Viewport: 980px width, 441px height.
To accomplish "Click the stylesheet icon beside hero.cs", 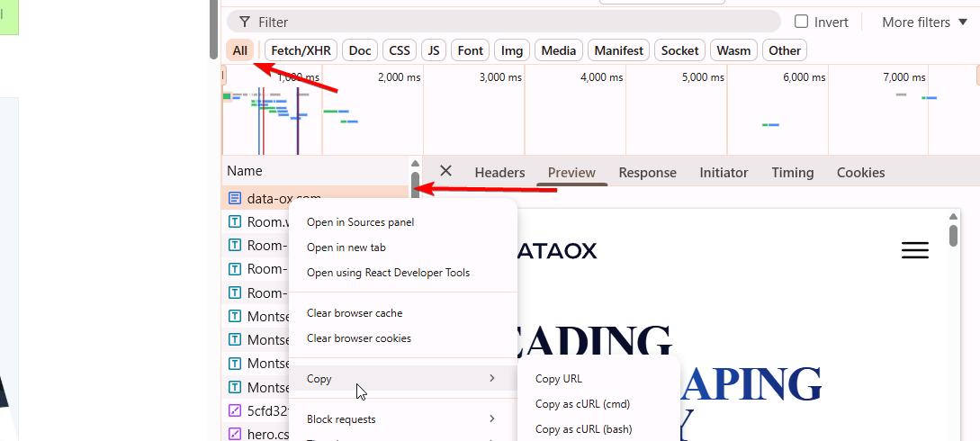I will (x=235, y=434).
